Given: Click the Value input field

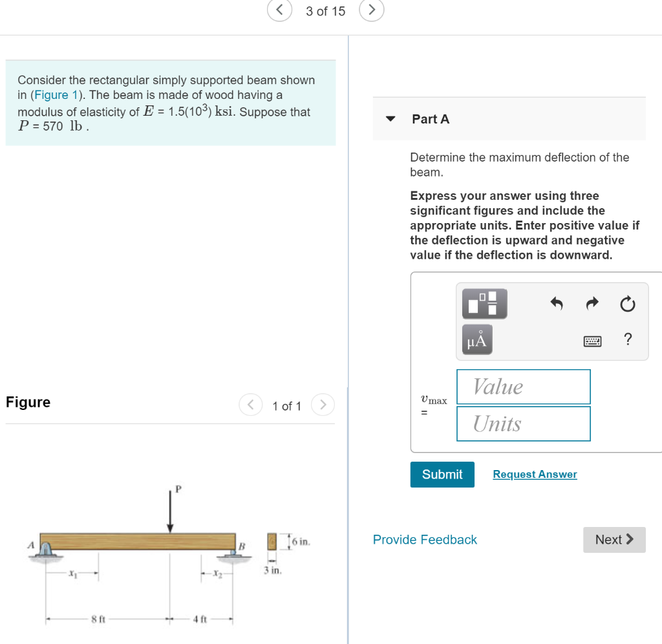Looking at the screenshot, I should click(x=523, y=386).
